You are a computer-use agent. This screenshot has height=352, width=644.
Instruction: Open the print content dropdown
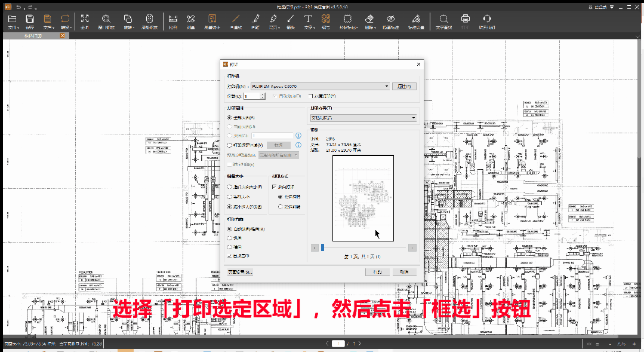click(x=363, y=118)
